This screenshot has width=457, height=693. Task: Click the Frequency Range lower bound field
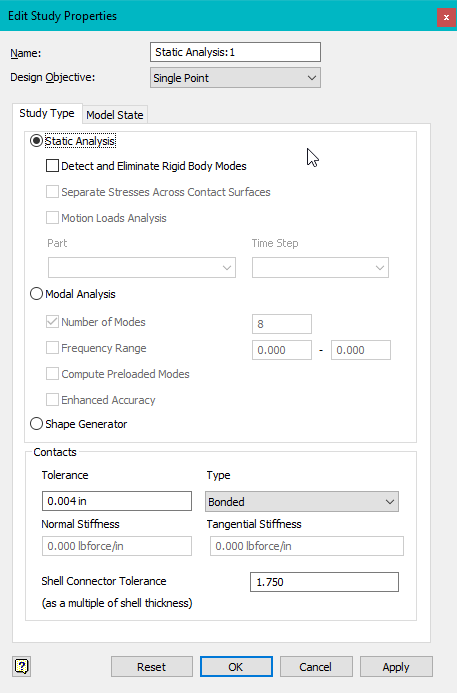click(282, 350)
